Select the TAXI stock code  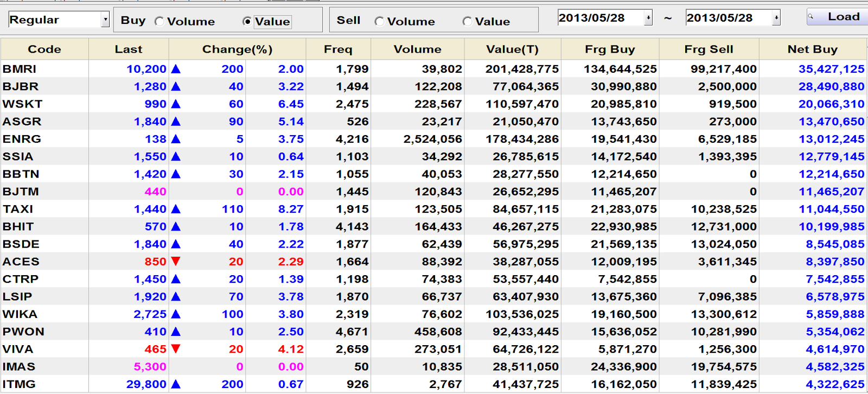tap(18, 209)
